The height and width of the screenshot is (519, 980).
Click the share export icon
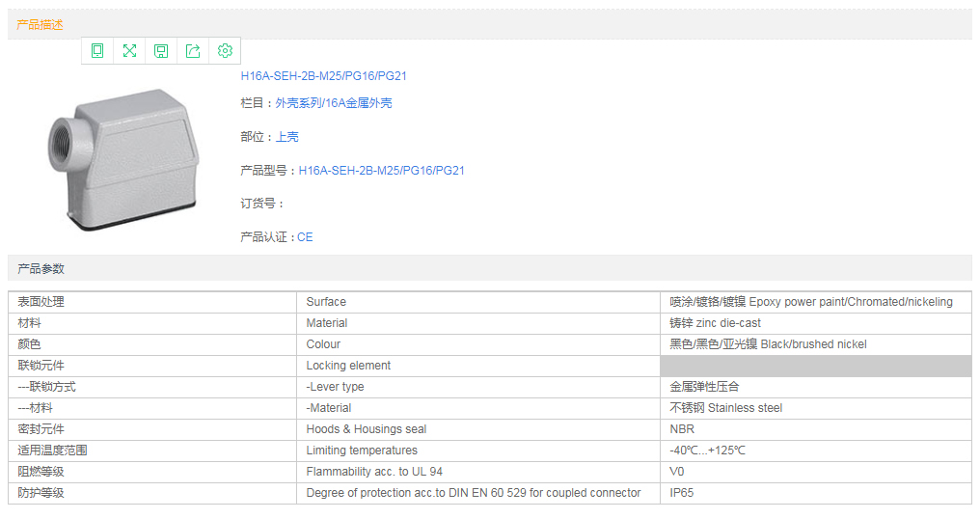pyautogui.click(x=193, y=51)
